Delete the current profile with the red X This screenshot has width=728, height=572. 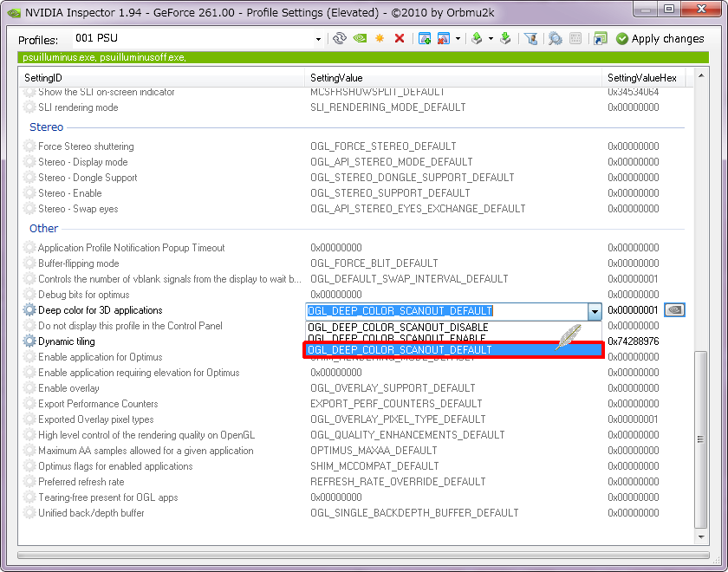[x=400, y=38]
